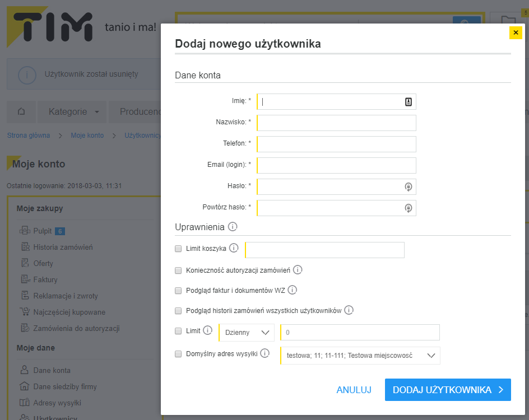Image resolution: width=529 pixels, height=420 pixels.
Task: Click the Adresy wysyłki map icon
Action: pos(24,403)
